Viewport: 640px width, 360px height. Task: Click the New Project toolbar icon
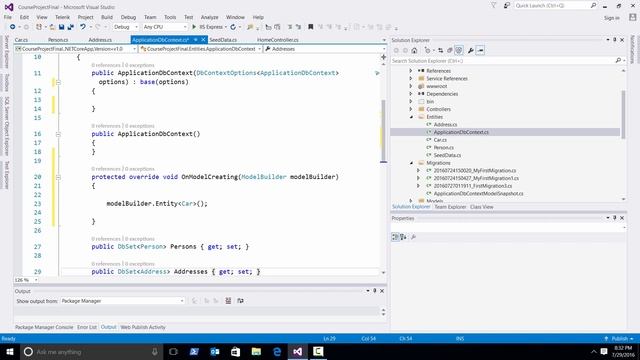pyautogui.click(x=39, y=27)
